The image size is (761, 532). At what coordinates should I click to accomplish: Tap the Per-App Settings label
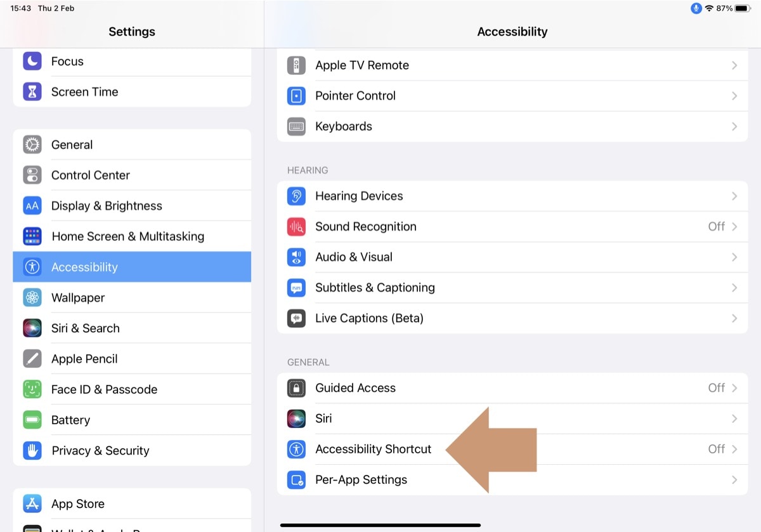[x=361, y=479]
